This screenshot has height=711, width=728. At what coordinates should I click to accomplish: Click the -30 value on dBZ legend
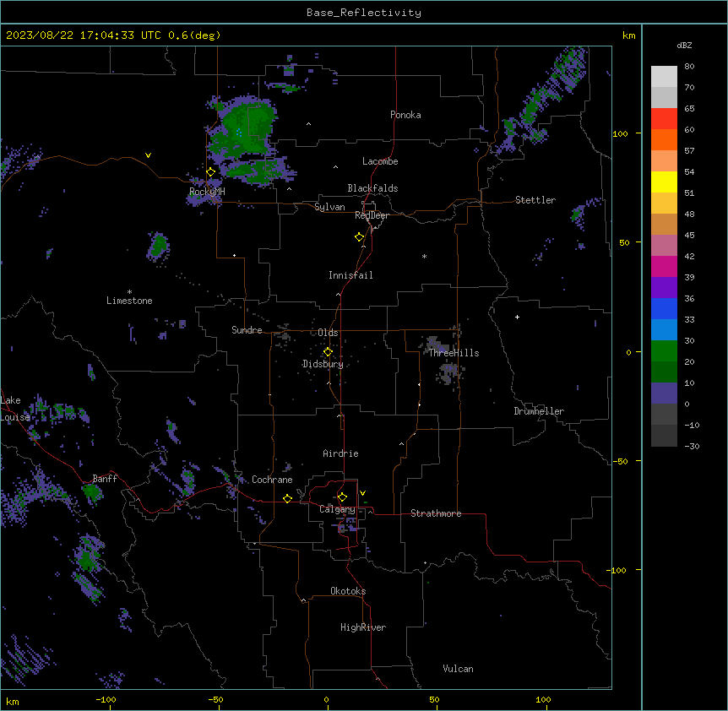(x=692, y=446)
